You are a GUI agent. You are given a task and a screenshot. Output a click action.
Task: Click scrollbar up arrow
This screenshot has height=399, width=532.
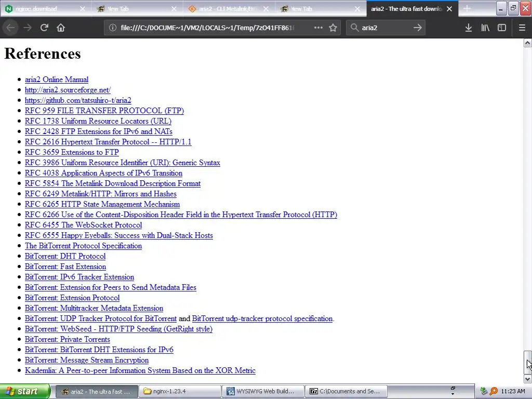[528, 43]
